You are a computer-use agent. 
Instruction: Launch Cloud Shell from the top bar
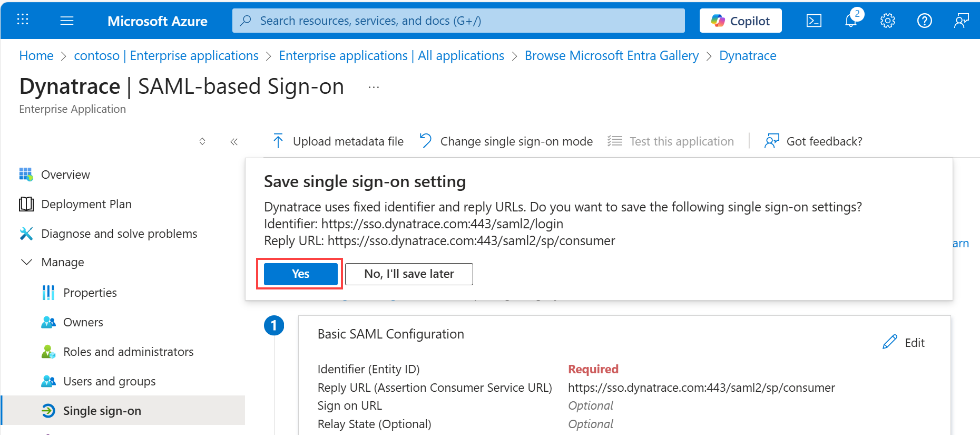(814, 21)
